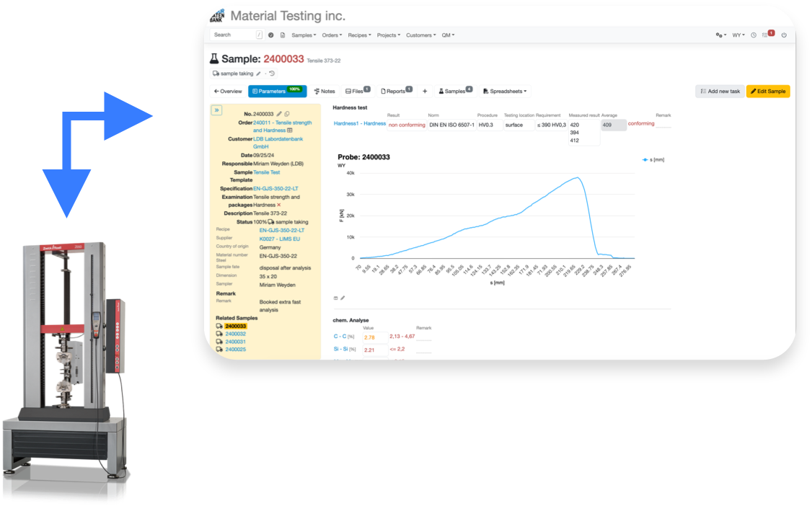Click the table icon below the chart
812x506 pixels.
point(336,298)
